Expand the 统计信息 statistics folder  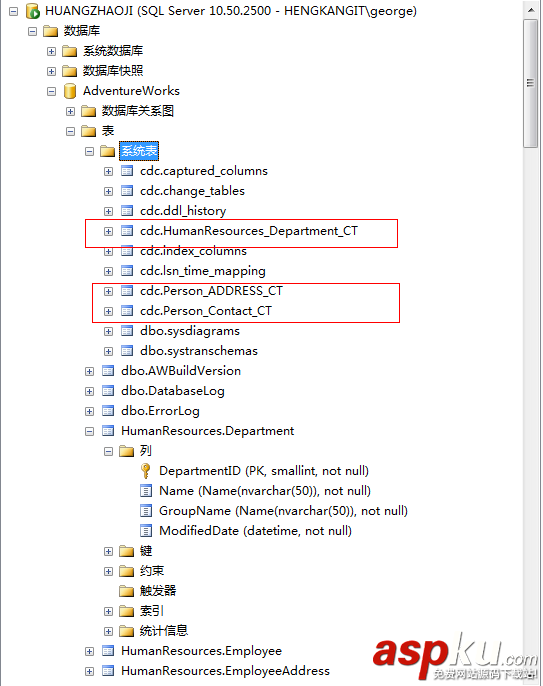109,632
